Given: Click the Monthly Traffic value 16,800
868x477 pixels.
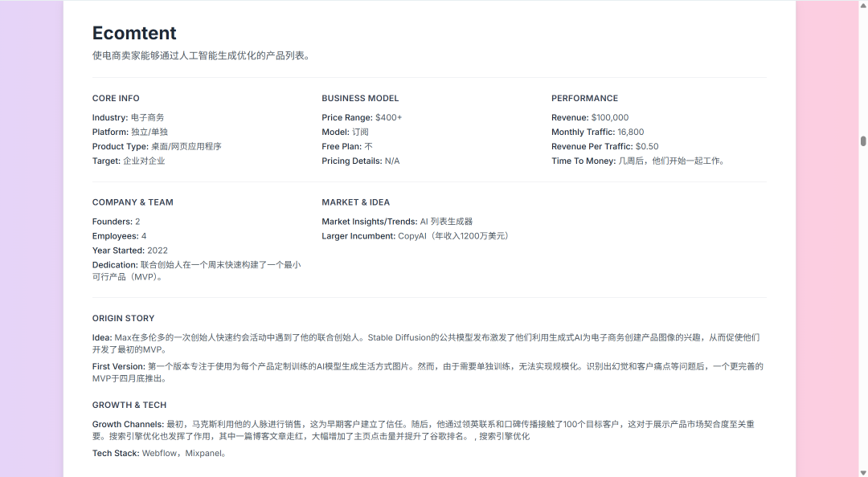Looking at the screenshot, I should point(631,132).
